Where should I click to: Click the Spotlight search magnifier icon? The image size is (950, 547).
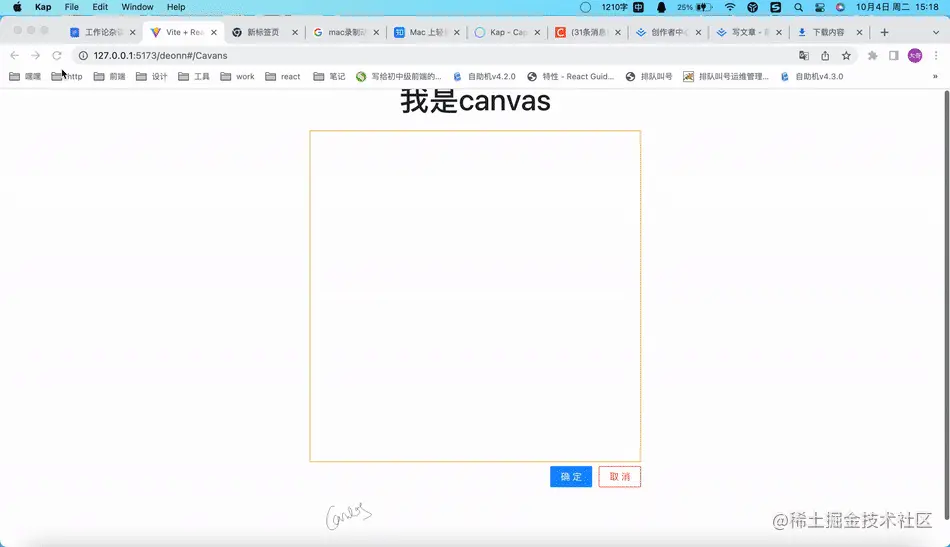point(799,7)
